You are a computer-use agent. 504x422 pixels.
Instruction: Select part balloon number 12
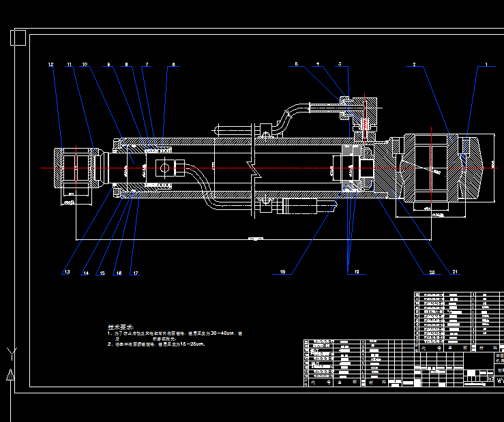50,64
